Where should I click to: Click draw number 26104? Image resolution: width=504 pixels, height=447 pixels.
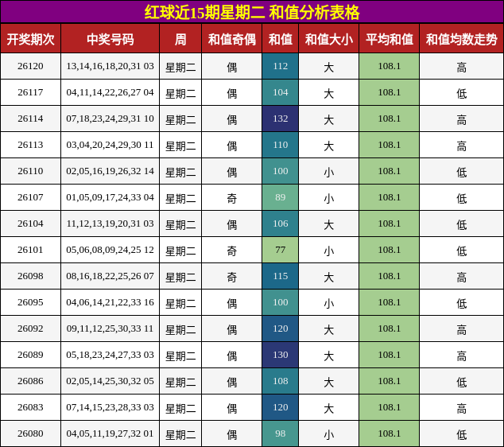tap(30, 223)
